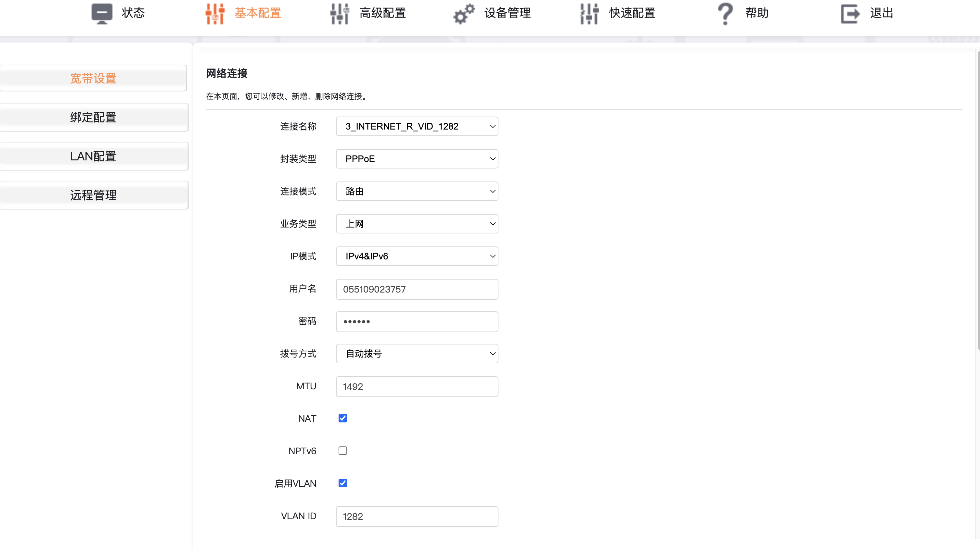Viewport: 980px width, 550px height.
Task: Click the logout exit arrow icon
Action: tap(850, 14)
